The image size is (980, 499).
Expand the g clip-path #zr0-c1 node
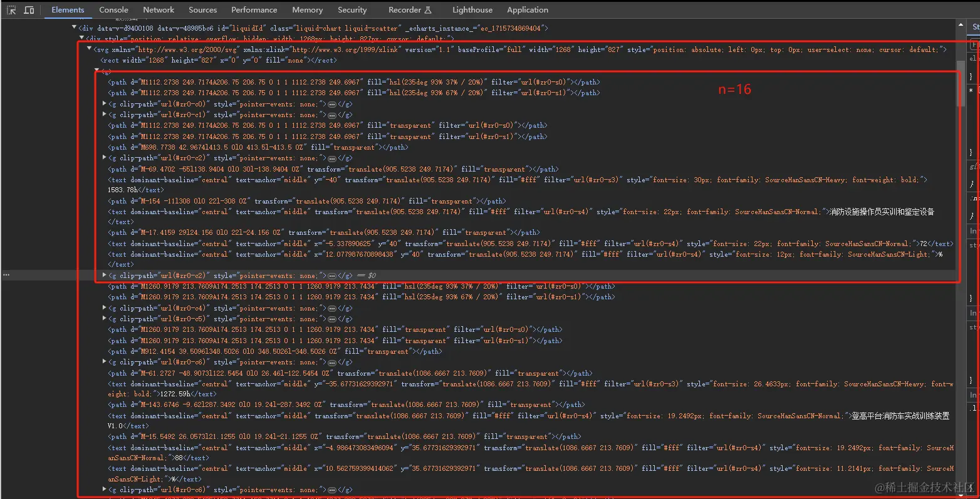pyautogui.click(x=104, y=115)
